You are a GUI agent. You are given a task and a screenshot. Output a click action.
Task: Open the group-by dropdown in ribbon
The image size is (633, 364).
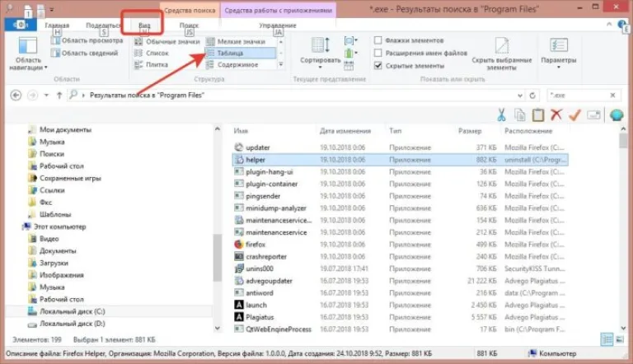(x=351, y=40)
